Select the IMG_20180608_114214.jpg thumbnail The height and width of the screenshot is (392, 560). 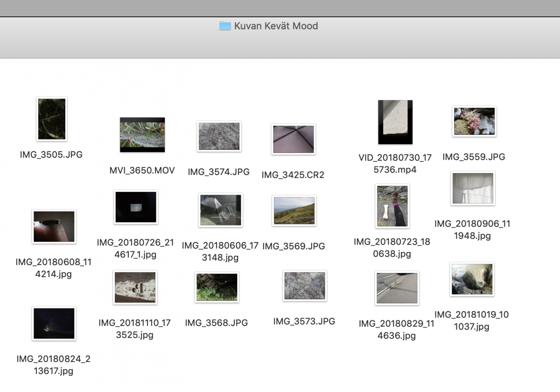(54, 226)
